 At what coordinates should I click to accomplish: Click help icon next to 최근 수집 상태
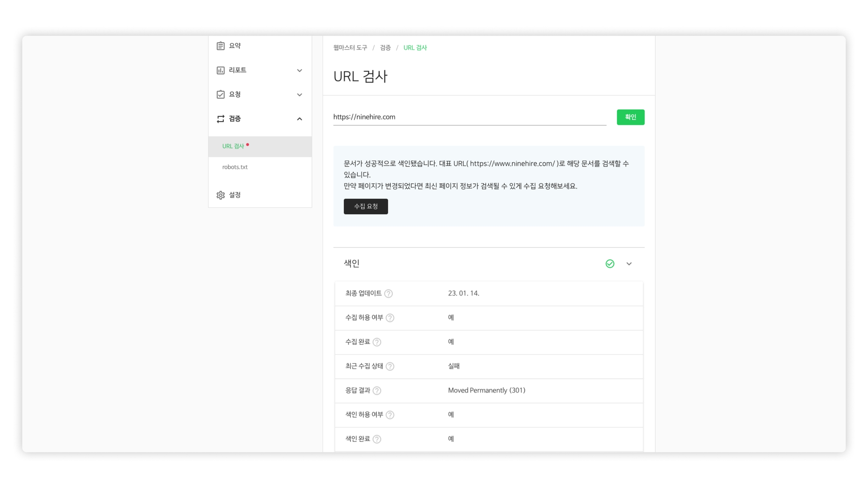click(x=390, y=366)
